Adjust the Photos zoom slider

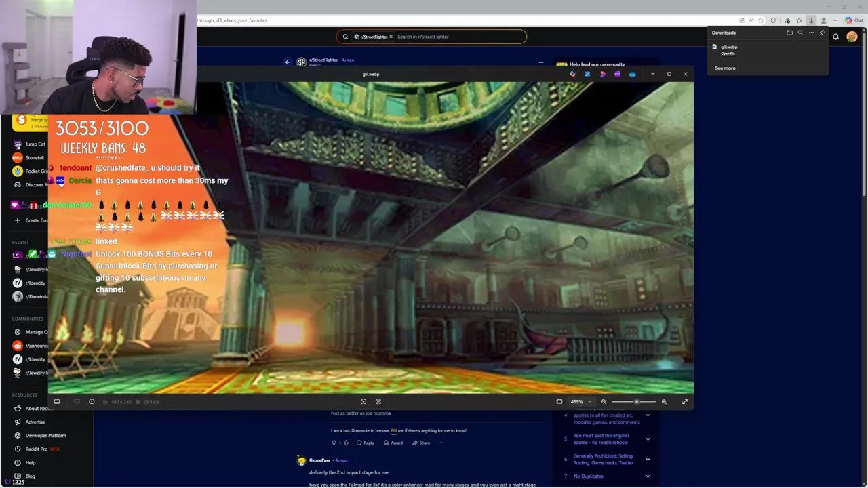tap(636, 401)
